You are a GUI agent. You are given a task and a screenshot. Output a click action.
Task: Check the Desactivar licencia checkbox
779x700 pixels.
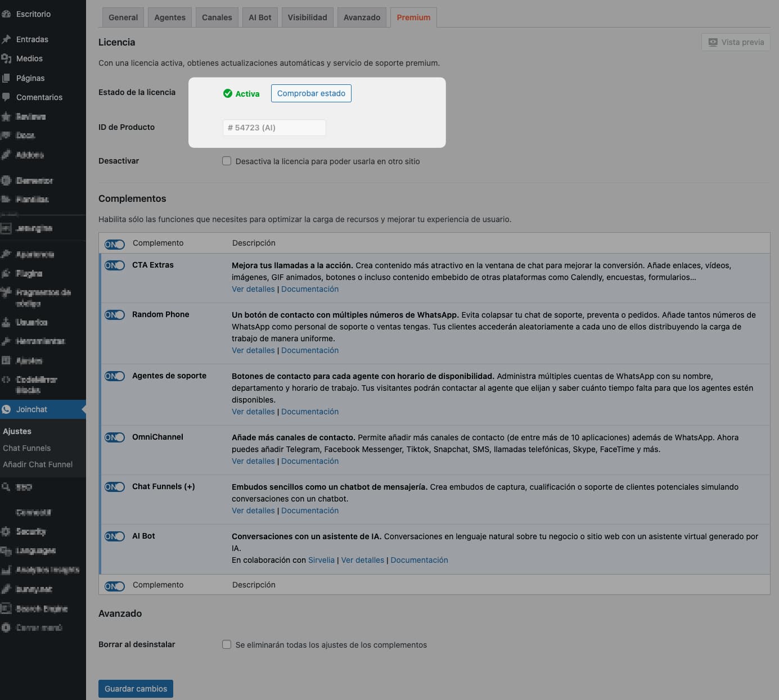pyautogui.click(x=227, y=161)
